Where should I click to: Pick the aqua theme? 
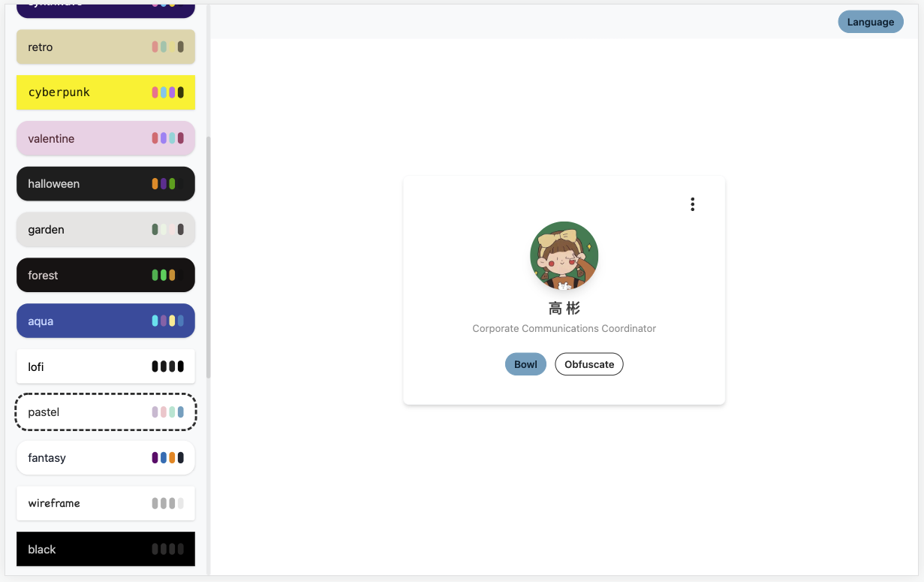point(106,321)
